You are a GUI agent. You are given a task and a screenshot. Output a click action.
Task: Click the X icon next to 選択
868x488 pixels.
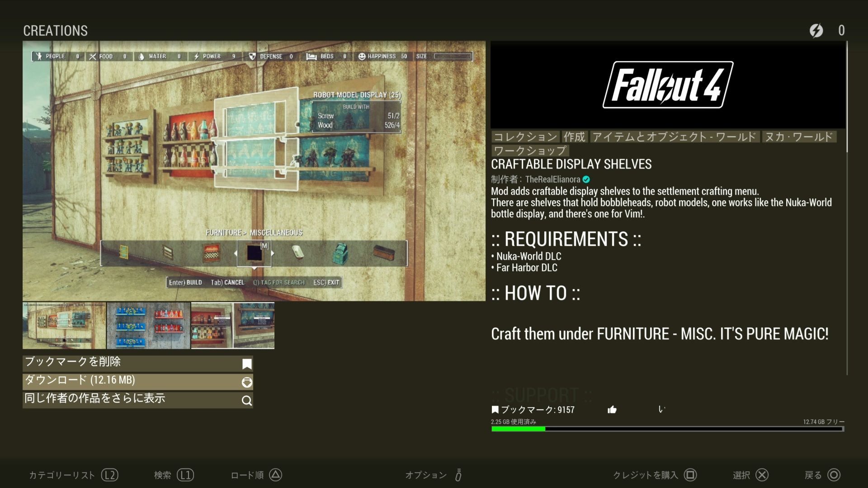pyautogui.click(x=762, y=475)
